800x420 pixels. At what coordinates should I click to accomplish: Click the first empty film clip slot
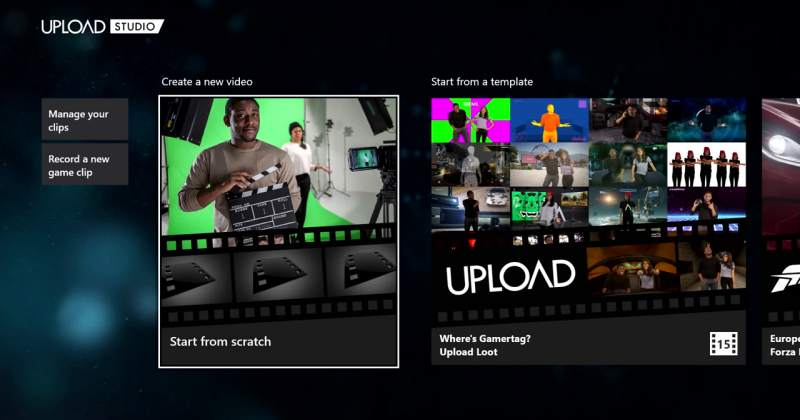(x=195, y=276)
